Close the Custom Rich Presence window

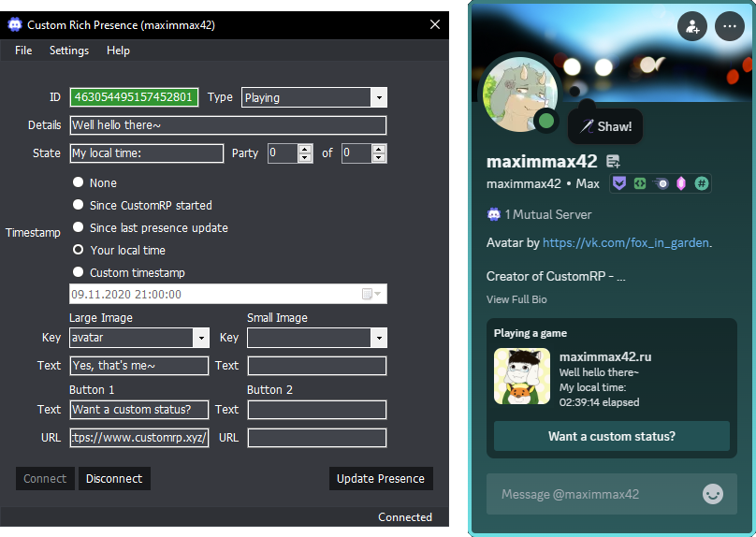pyautogui.click(x=435, y=24)
